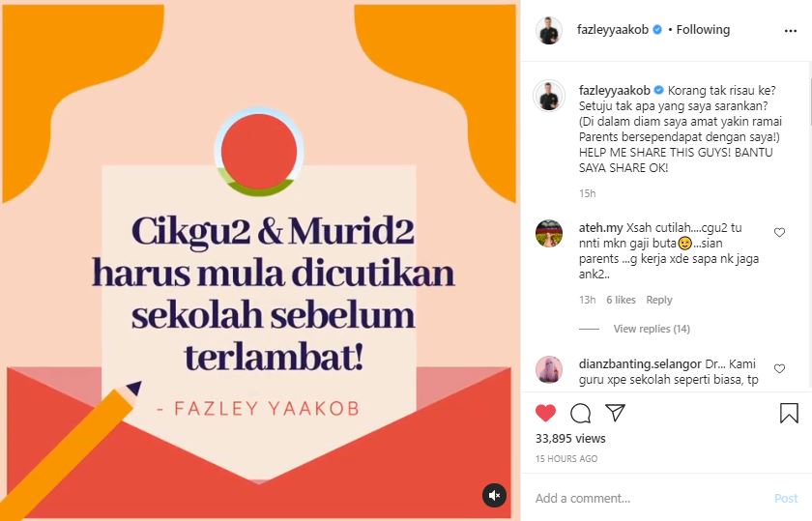Expand View replies (14)
The width and height of the screenshot is (812, 521).
[x=652, y=329]
